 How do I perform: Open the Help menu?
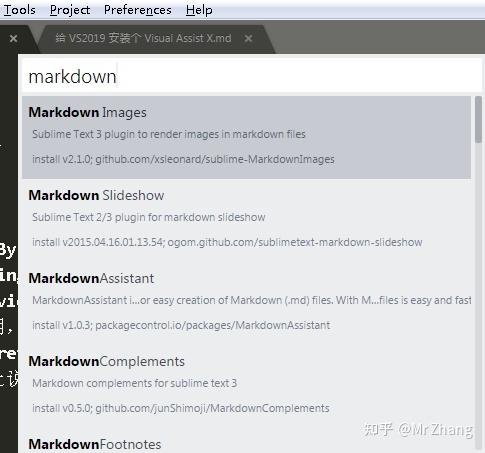point(199,10)
